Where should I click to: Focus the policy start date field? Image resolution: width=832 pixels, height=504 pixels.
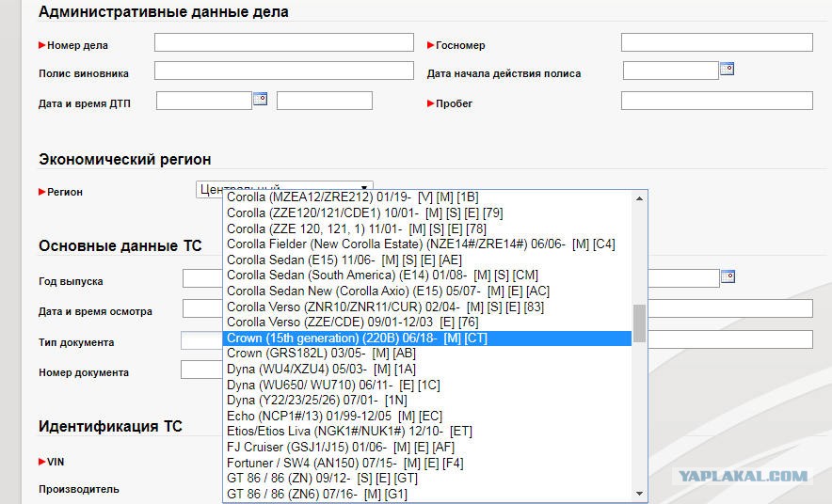[x=671, y=71]
